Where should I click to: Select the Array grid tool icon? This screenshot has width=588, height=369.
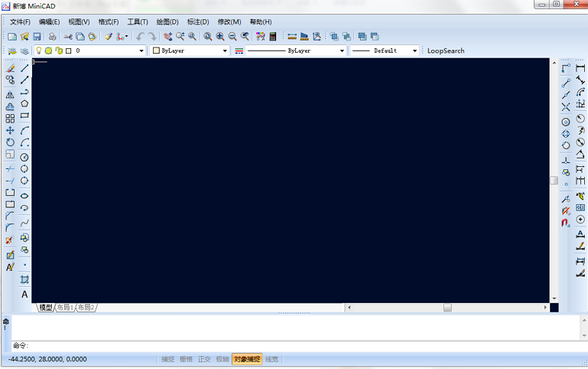click(x=10, y=119)
